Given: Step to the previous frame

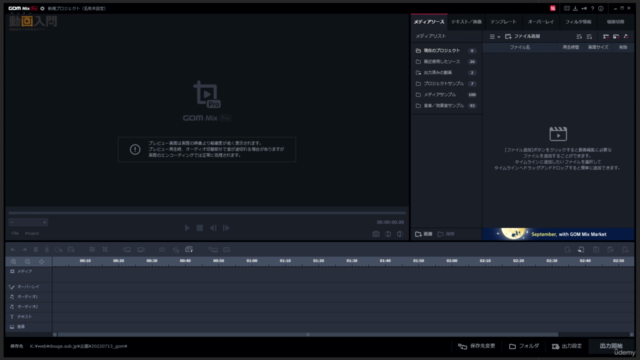Looking at the screenshot, I should pos(213,228).
